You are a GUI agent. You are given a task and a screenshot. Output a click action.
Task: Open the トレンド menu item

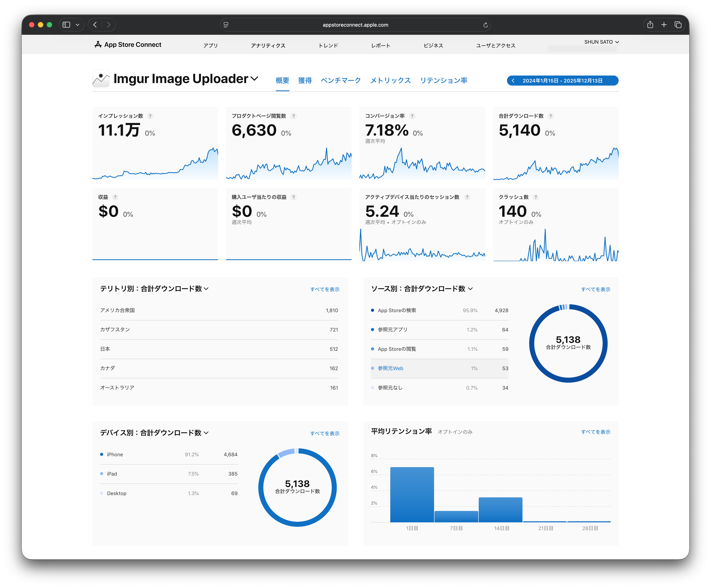[x=328, y=45]
